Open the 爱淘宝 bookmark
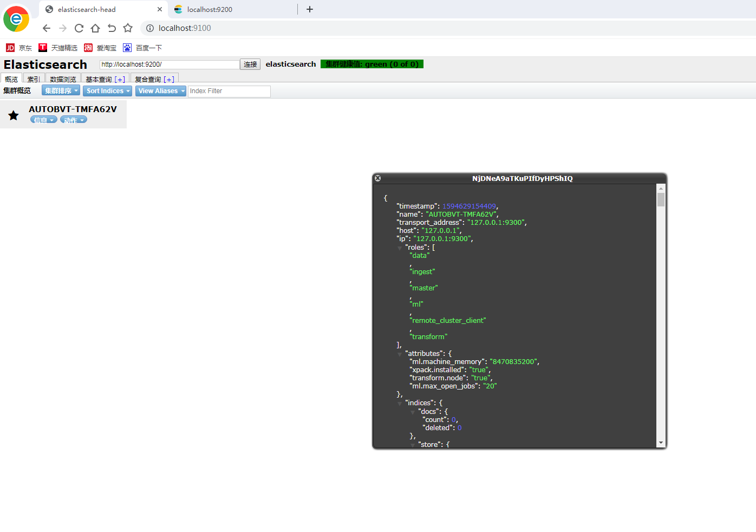This screenshot has width=756, height=532. [100, 48]
